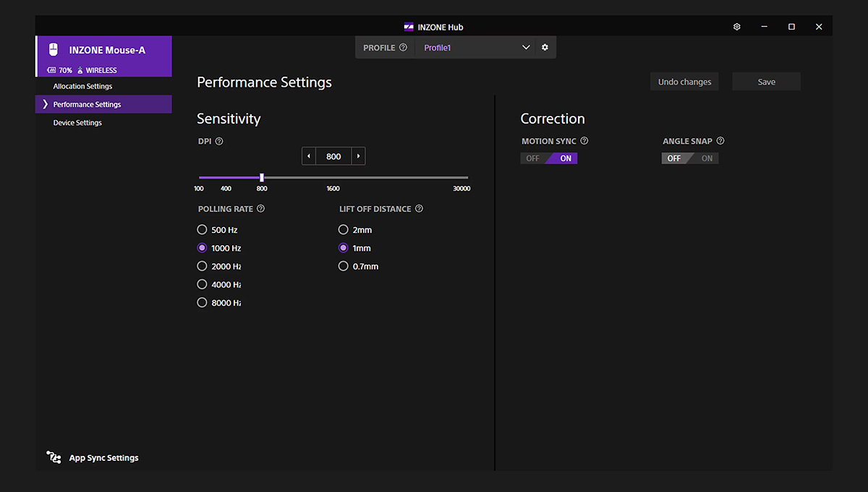Open App Sync Settings
The height and width of the screenshot is (492, 868).
[103, 458]
